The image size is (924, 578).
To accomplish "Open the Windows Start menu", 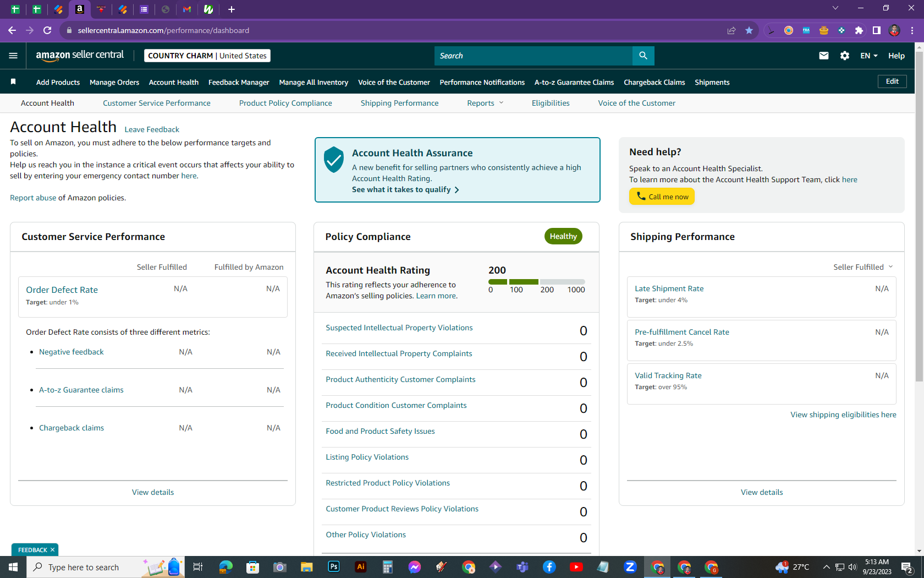I will coord(13,567).
